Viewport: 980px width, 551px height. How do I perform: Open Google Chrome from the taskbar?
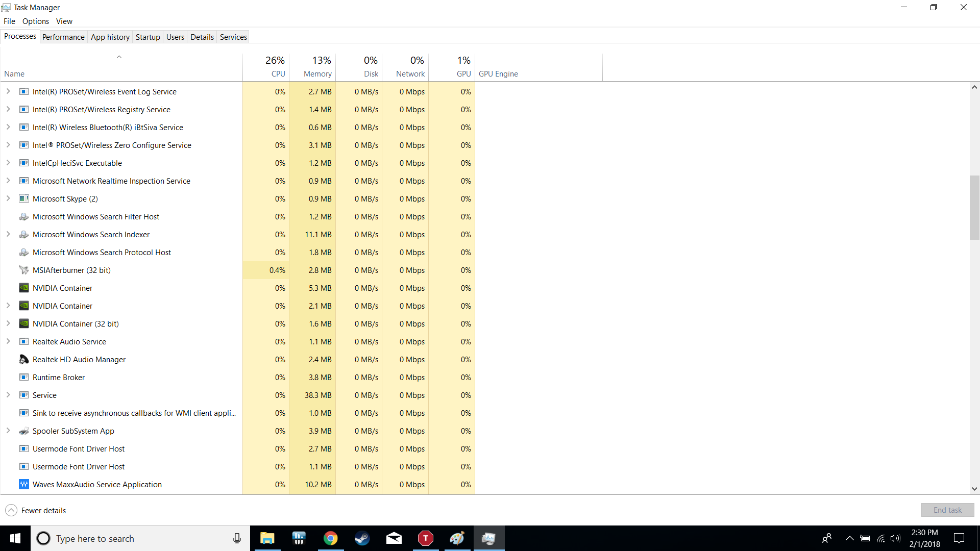[x=330, y=538]
